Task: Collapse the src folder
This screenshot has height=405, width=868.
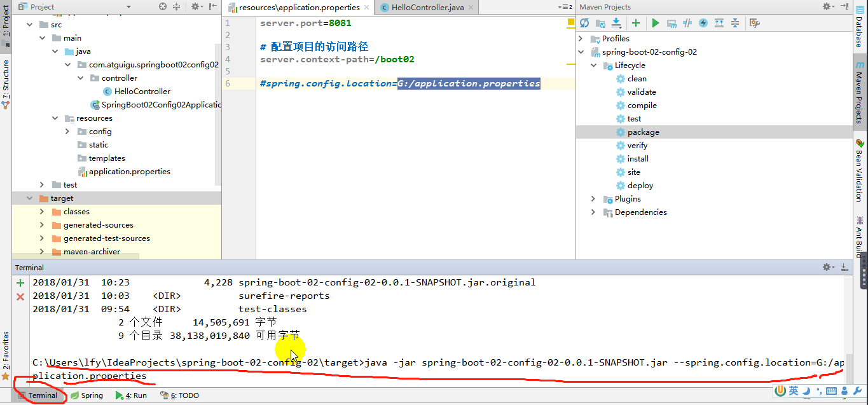Action: coord(29,25)
